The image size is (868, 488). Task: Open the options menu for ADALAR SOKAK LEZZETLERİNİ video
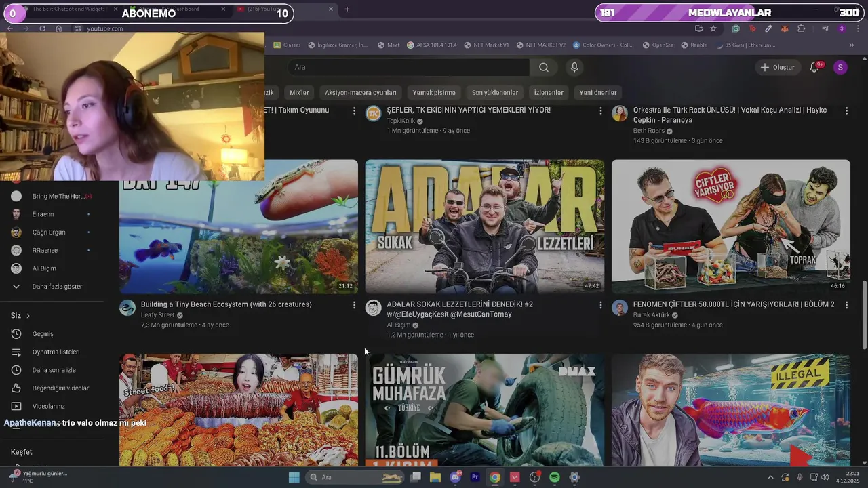600,305
